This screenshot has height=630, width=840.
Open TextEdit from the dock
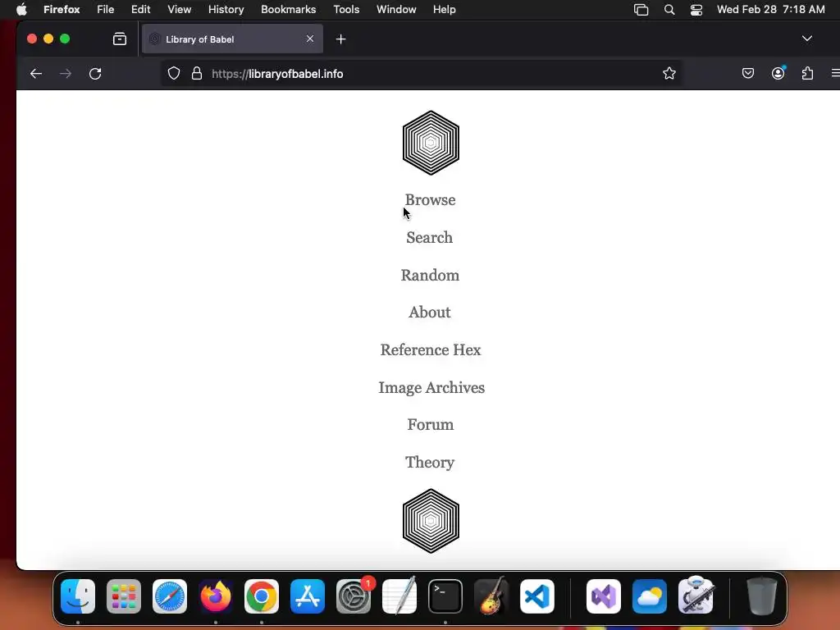(399, 596)
